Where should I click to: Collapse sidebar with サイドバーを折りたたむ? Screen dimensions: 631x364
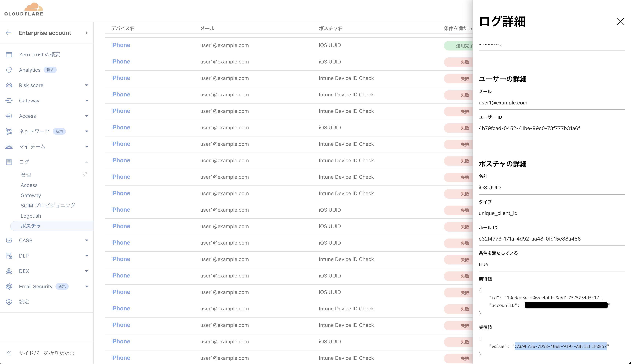point(46,353)
